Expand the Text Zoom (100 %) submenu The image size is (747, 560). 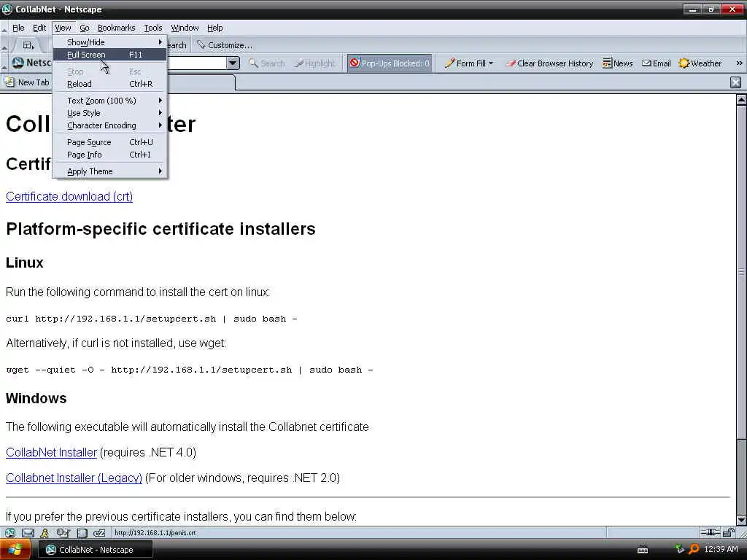(109, 101)
